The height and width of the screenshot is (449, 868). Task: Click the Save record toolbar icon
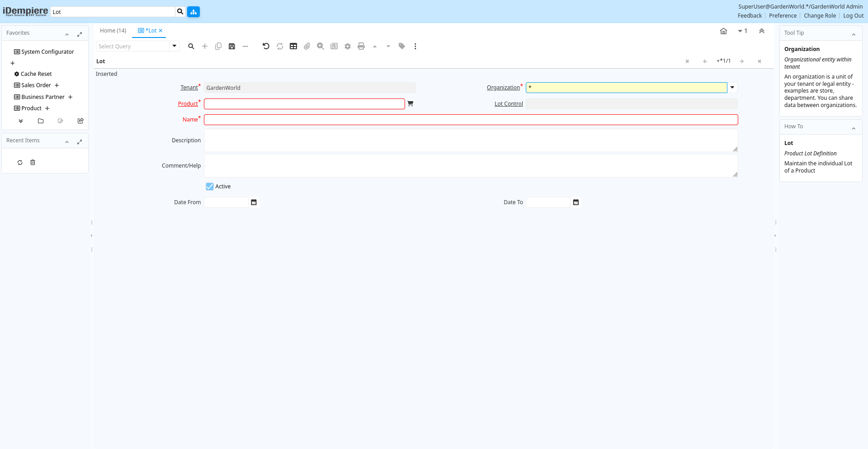click(x=232, y=47)
